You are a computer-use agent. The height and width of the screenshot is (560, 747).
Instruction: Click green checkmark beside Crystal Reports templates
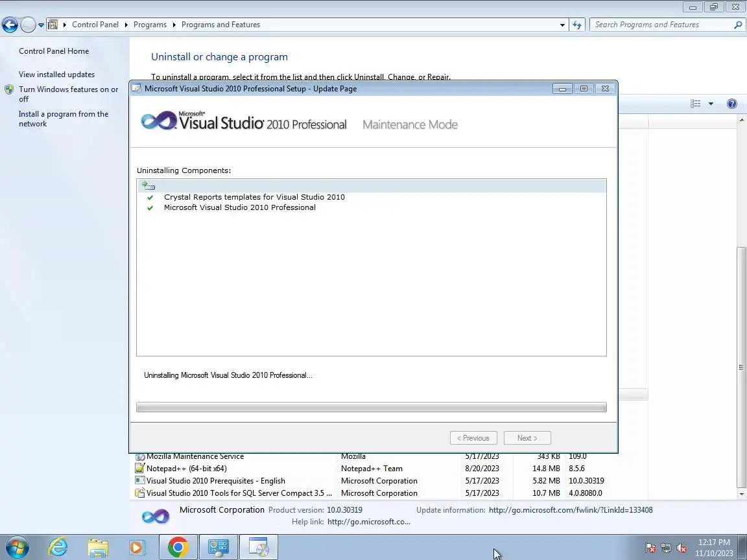(150, 197)
